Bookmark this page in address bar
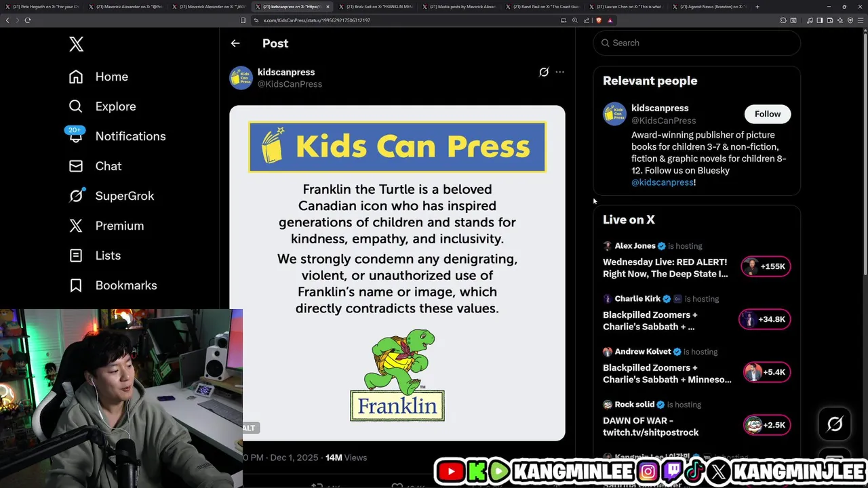The width and height of the screenshot is (868, 488). [x=243, y=20]
